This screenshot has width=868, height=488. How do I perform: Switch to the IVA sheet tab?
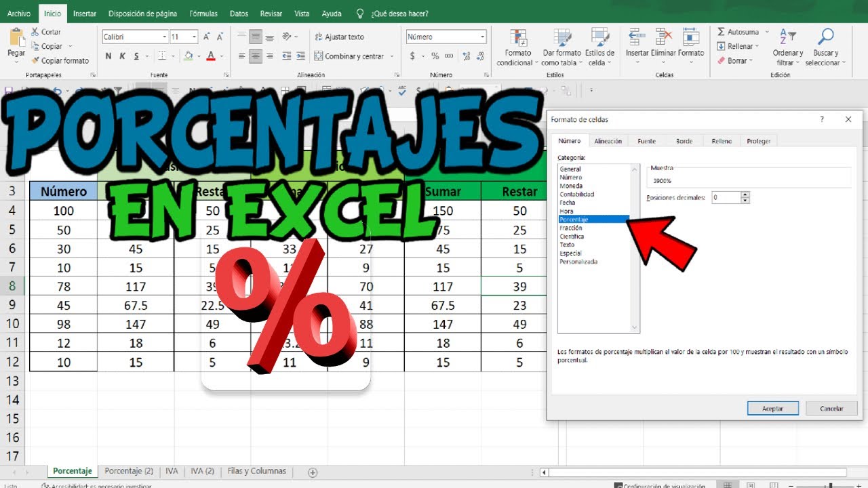pyautogui.click(x=172, y=471)
